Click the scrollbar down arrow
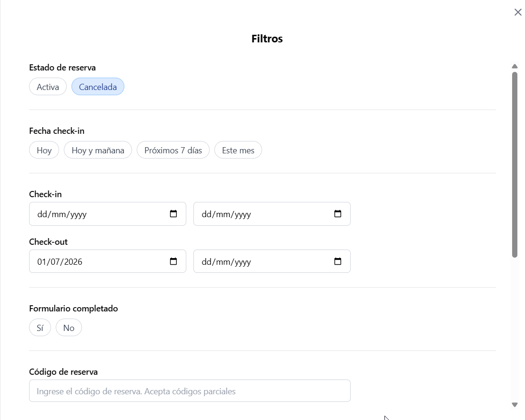 point(515,405)
